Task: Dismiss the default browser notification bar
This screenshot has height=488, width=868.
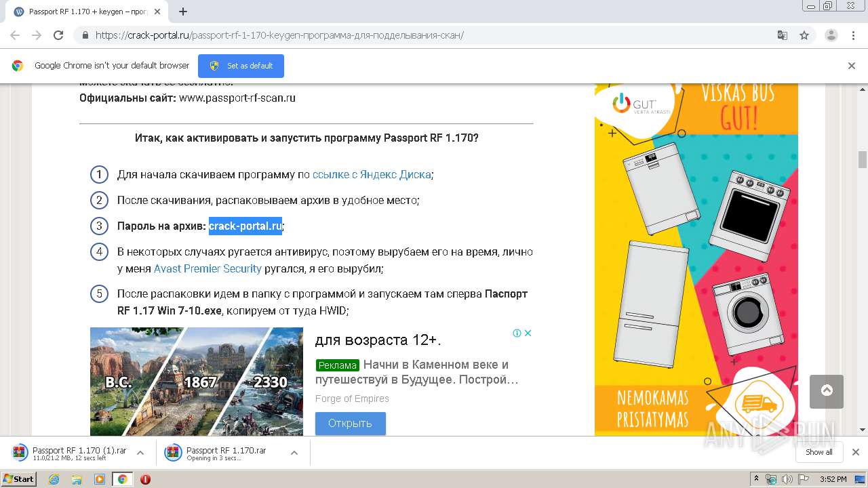Action: tap(852, 66)
